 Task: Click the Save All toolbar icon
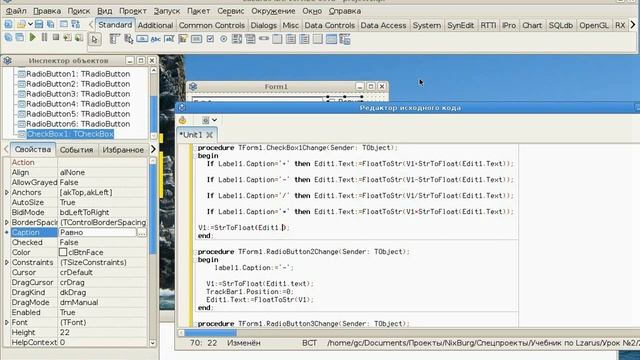click(51, 24)
